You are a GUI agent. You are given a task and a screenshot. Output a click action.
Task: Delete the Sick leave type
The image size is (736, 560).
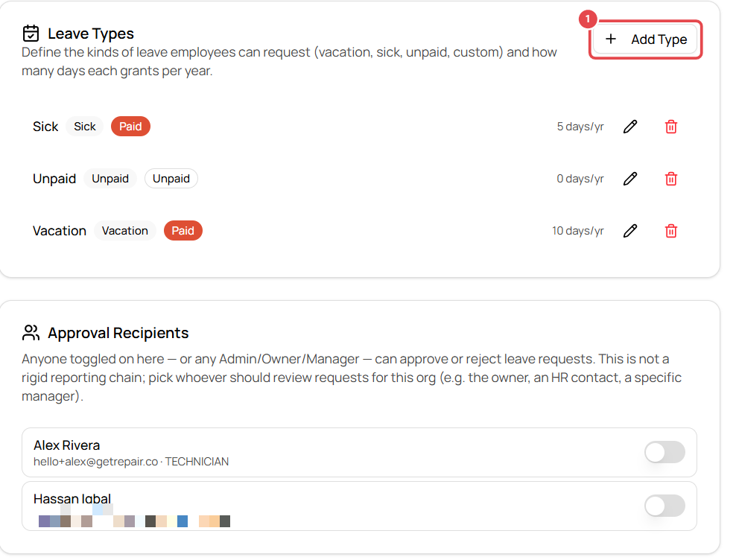coord(670,127)
